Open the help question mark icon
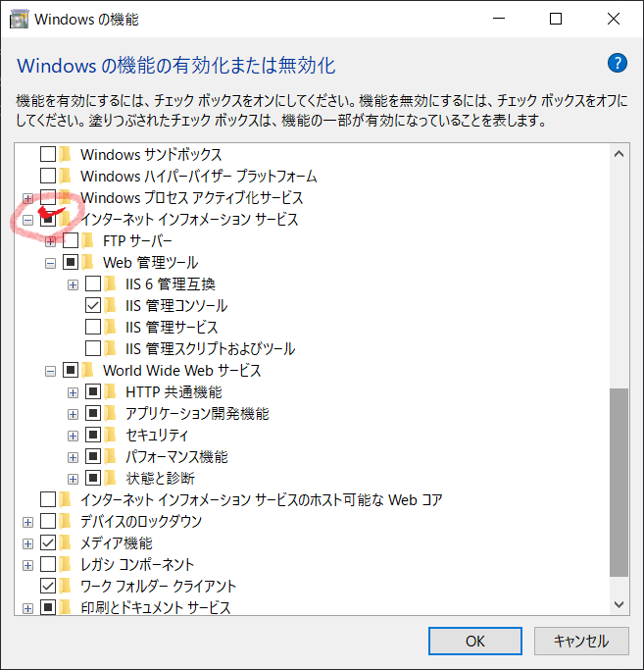This screenshot has width=644, height=670. [618, 63]
